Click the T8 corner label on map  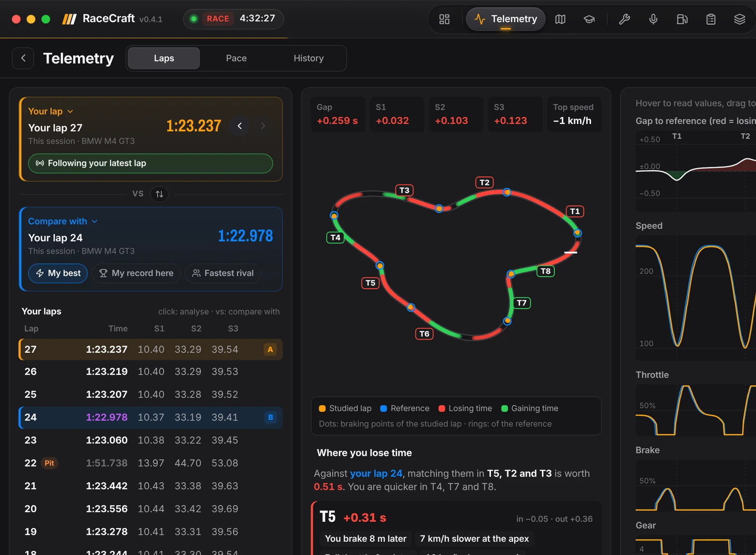click(x=546, y=271)
